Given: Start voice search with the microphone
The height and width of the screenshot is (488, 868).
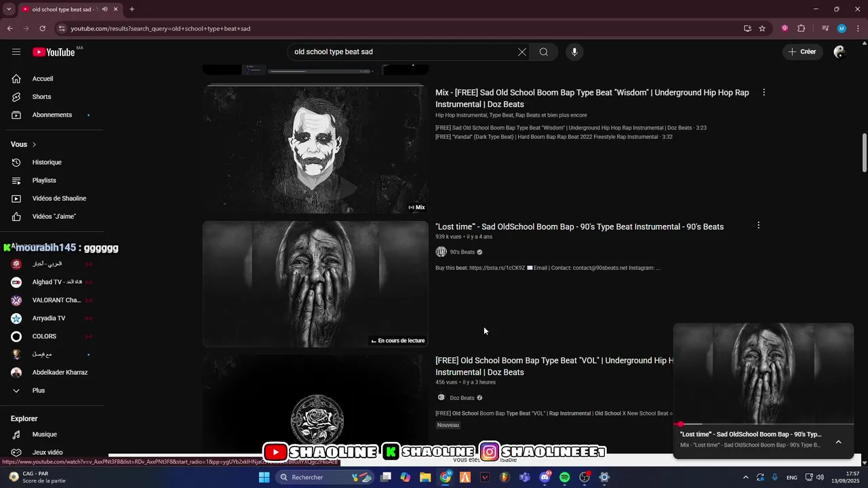Looking at the screenshot, I should pyautogui.click(x=574, y=52).
